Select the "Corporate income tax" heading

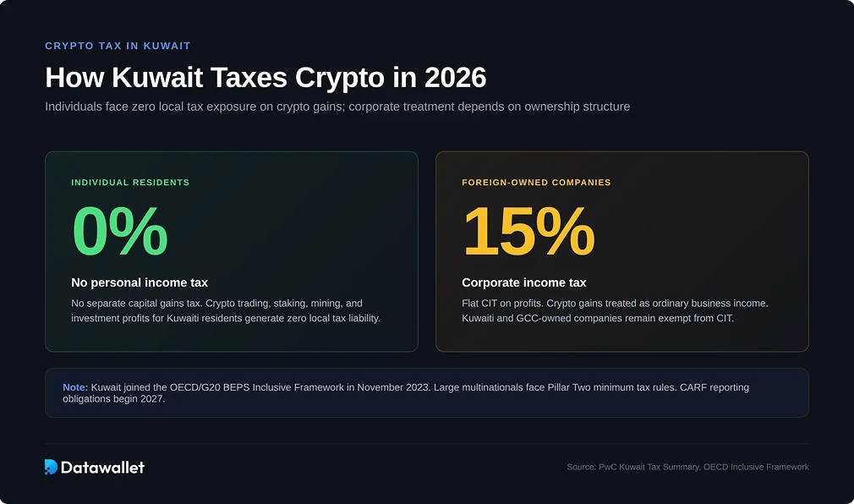pos(523,282)
